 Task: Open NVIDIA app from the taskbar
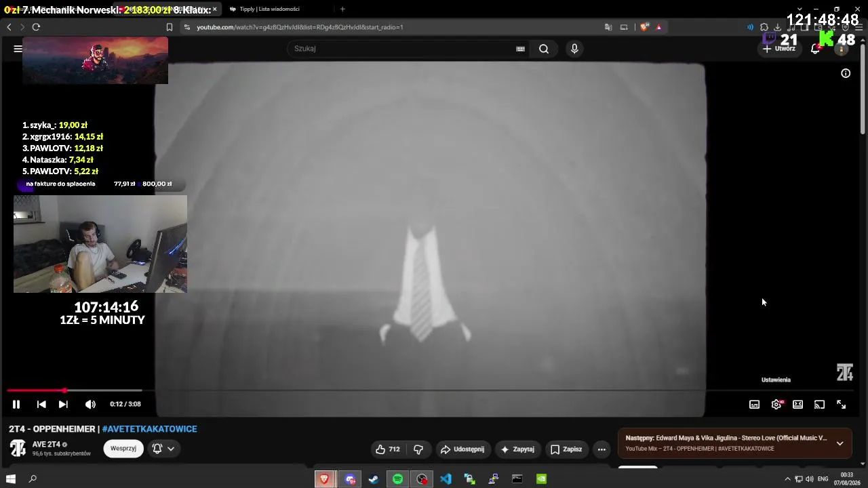(x=541, y=479)
